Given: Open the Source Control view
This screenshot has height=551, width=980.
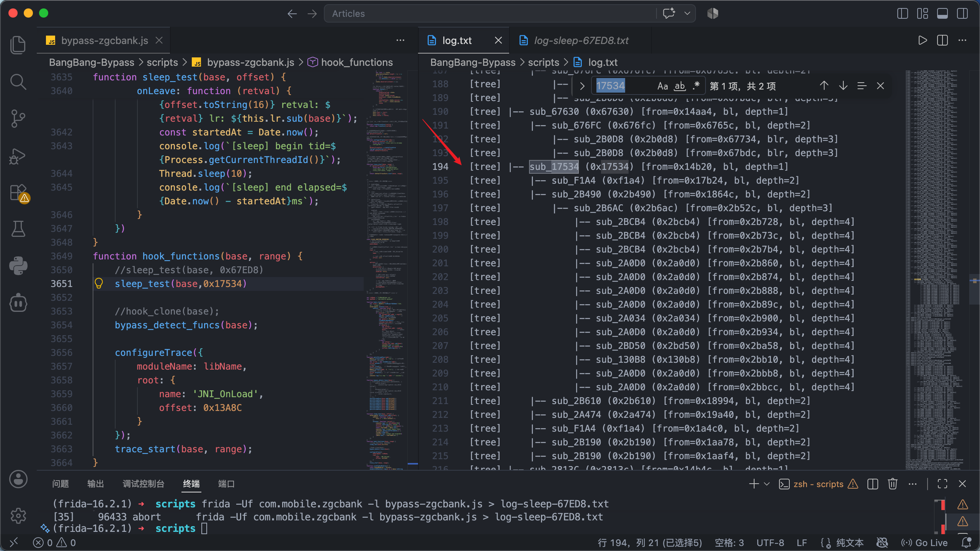Looking at the screenshot, I should pos(18,119).
